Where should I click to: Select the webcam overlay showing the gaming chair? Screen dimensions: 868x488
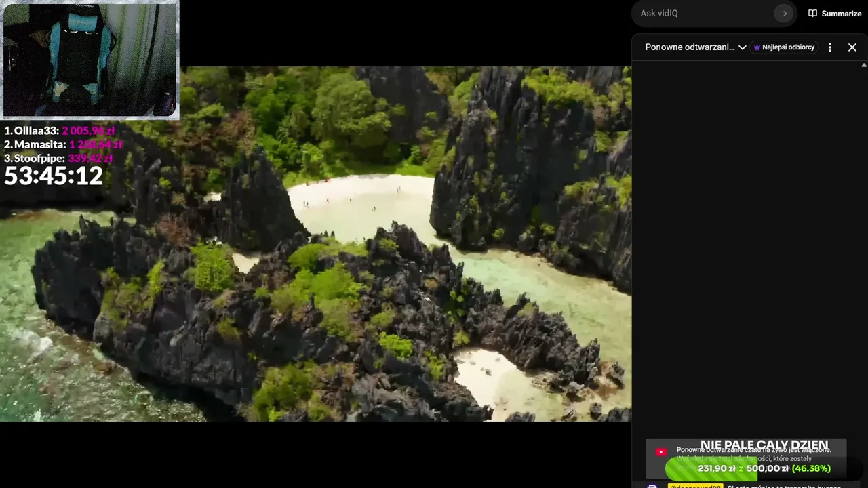(90, 60)
